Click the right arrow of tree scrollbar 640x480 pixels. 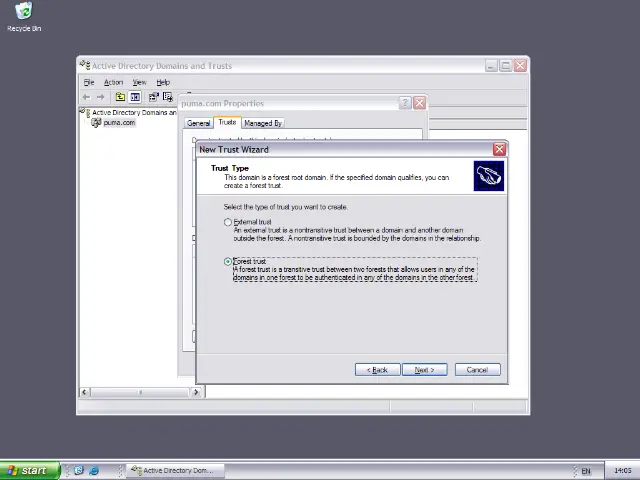click(x=196, y=392)
